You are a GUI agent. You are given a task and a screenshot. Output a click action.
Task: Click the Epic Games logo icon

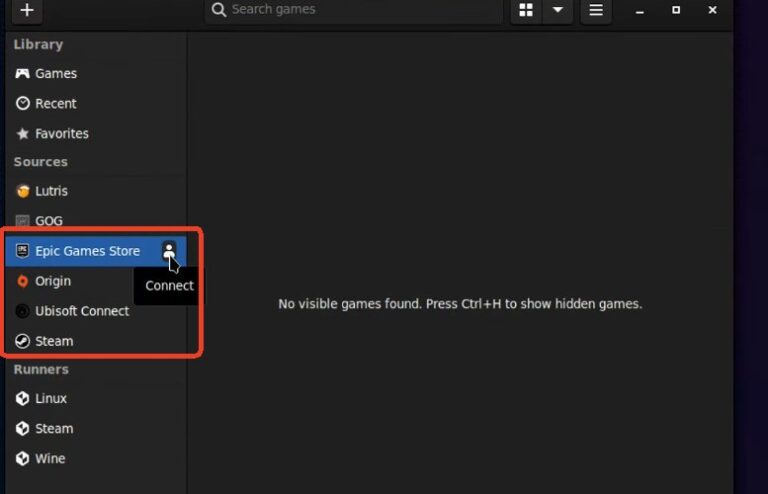pyautogui.click(x=22, y=251)
